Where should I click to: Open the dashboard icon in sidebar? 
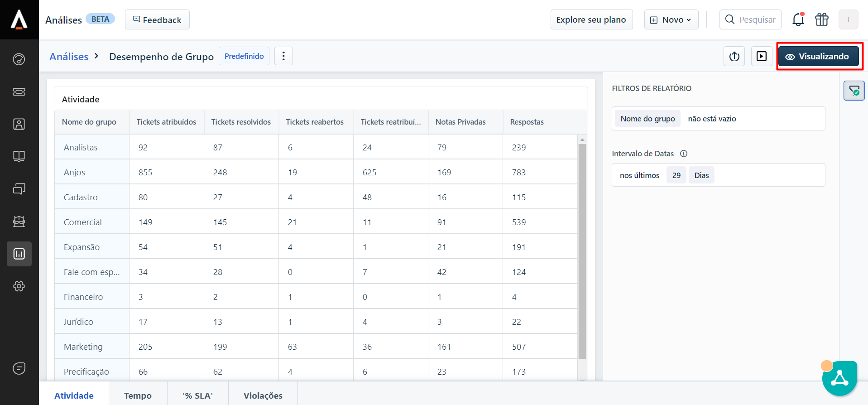pyautogui.click(x=19, y=59)
